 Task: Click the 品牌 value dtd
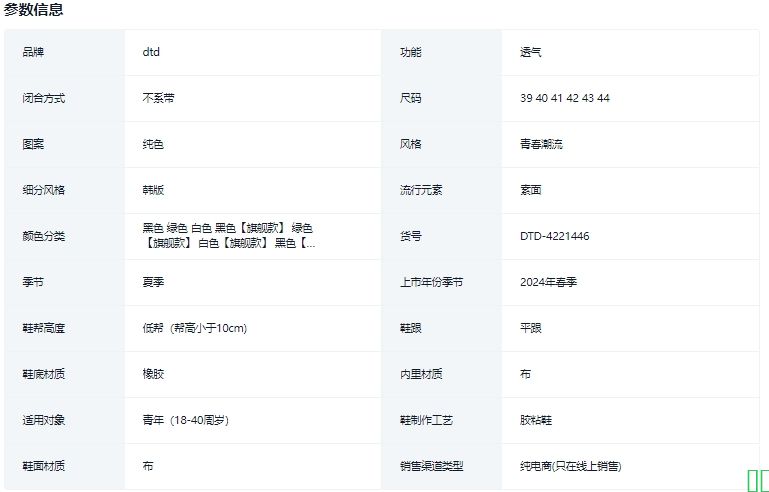151,52
